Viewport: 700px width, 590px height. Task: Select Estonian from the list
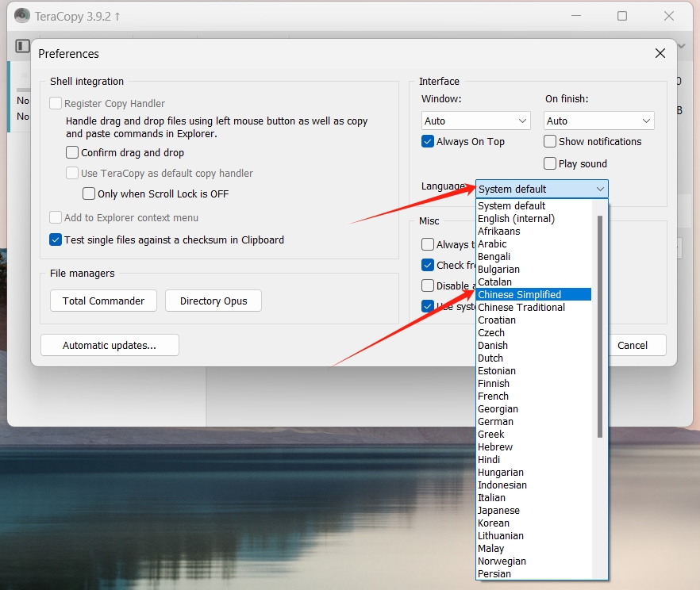[534, 371]
